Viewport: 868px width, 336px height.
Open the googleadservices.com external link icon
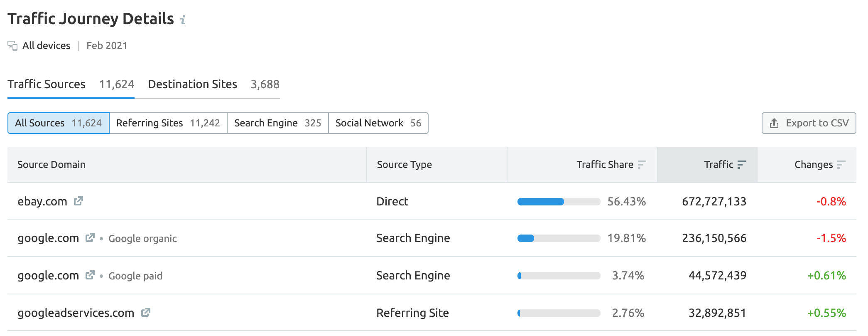(145, 312)
